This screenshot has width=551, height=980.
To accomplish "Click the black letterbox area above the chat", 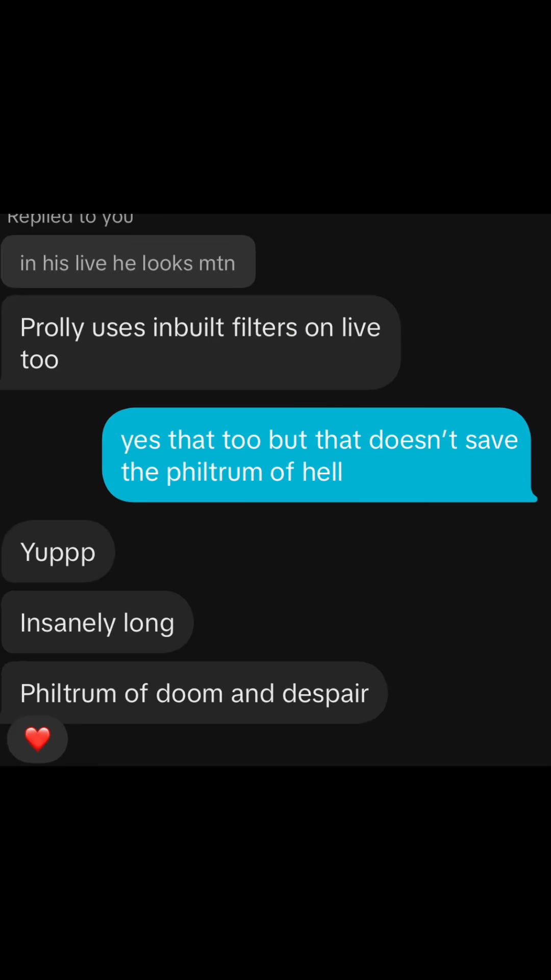I will coord(275,106).
